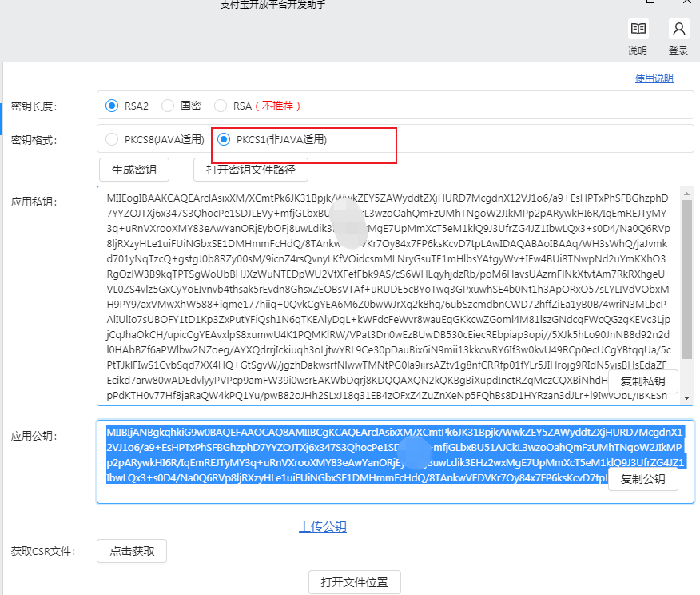Open the 说明 book icon
The image size is (700, 595).
(x=638, y=30)
